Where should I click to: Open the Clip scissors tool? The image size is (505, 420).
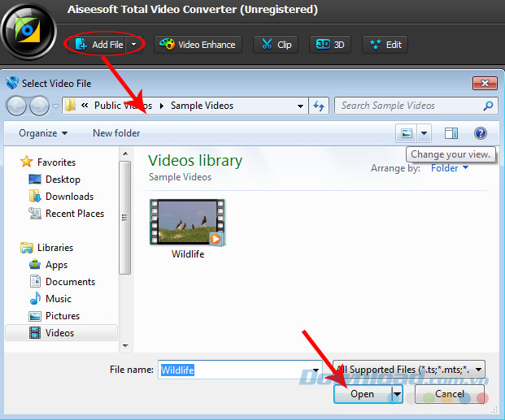pyautogui.click(x=276, y=44)
